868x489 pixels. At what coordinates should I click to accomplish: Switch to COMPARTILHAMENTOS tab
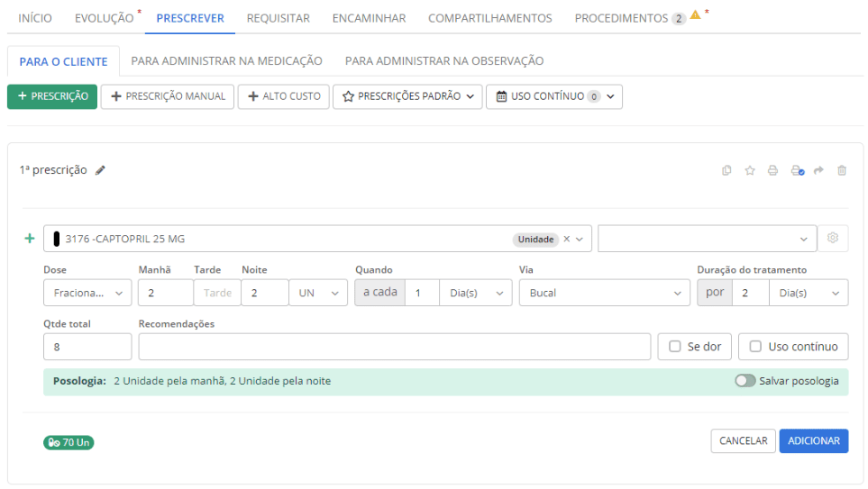[x=490, y=18]
